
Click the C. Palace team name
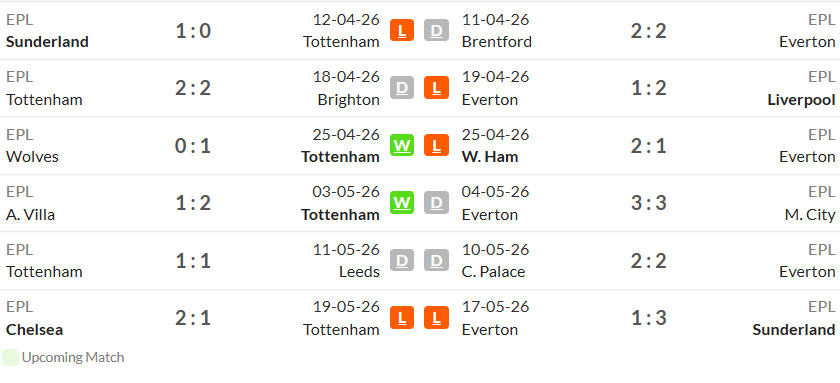[x=493, y=272]
